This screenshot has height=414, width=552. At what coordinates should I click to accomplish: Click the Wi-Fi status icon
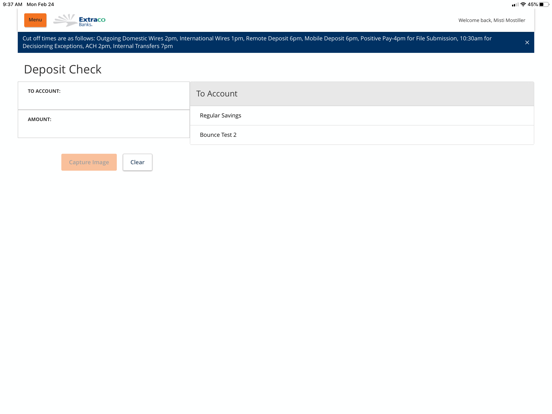[x=523, y=4]
